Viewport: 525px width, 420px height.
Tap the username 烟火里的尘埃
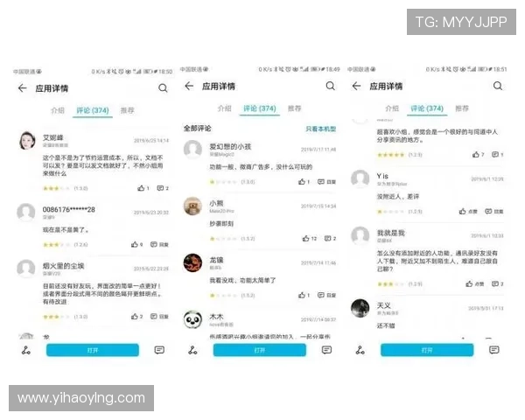click(63, 266)
